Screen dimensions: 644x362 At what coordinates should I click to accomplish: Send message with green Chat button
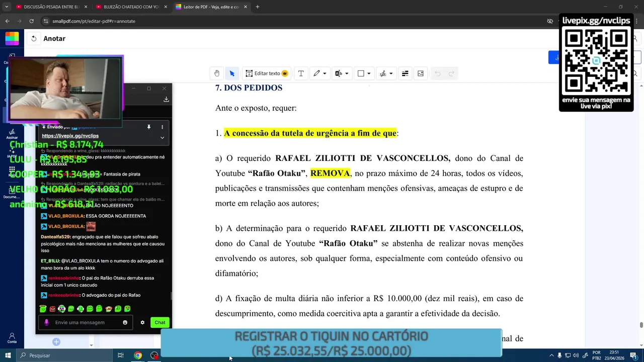click(x=160, y=322)
